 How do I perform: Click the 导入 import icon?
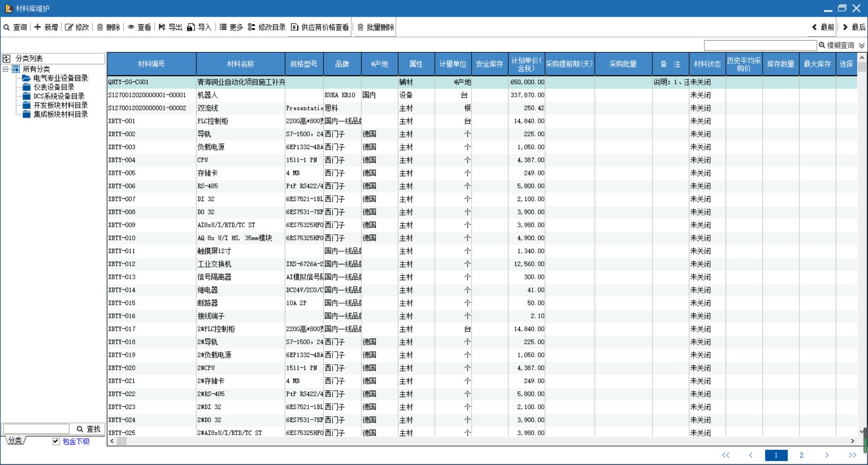(191, 28)
